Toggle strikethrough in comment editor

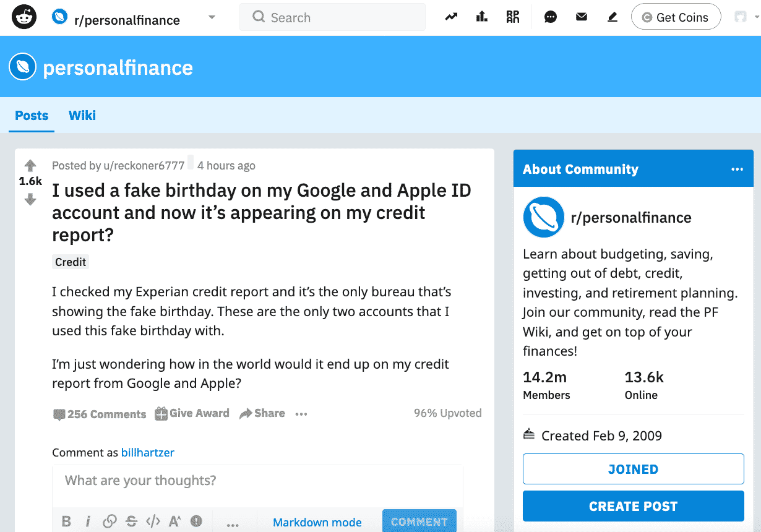[x=131, y=521]
